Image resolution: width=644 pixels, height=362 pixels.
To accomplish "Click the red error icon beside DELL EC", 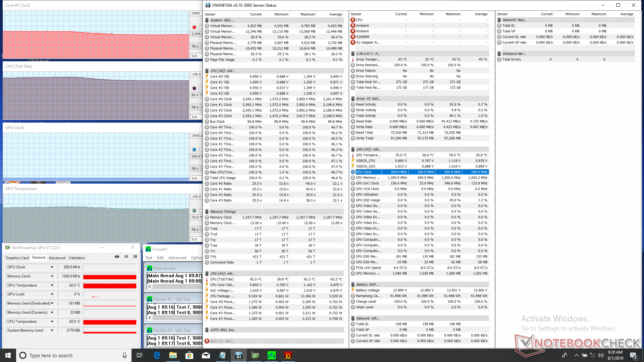I will pyautogui.click(x=207, y=341).
